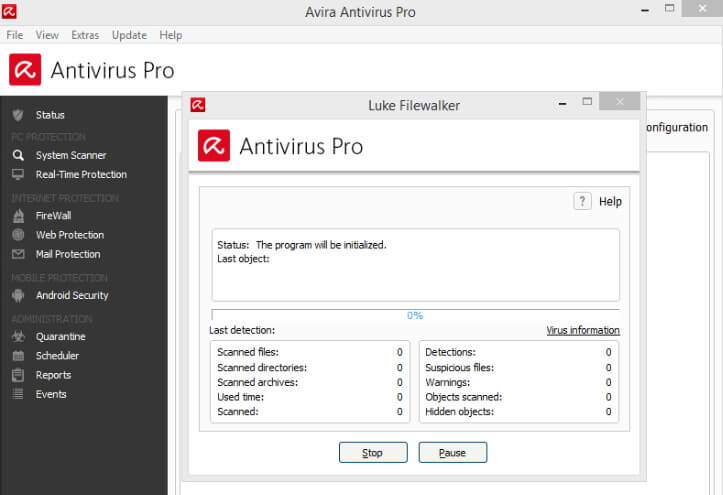Open FireWall settings entry

tap(53, 215)
